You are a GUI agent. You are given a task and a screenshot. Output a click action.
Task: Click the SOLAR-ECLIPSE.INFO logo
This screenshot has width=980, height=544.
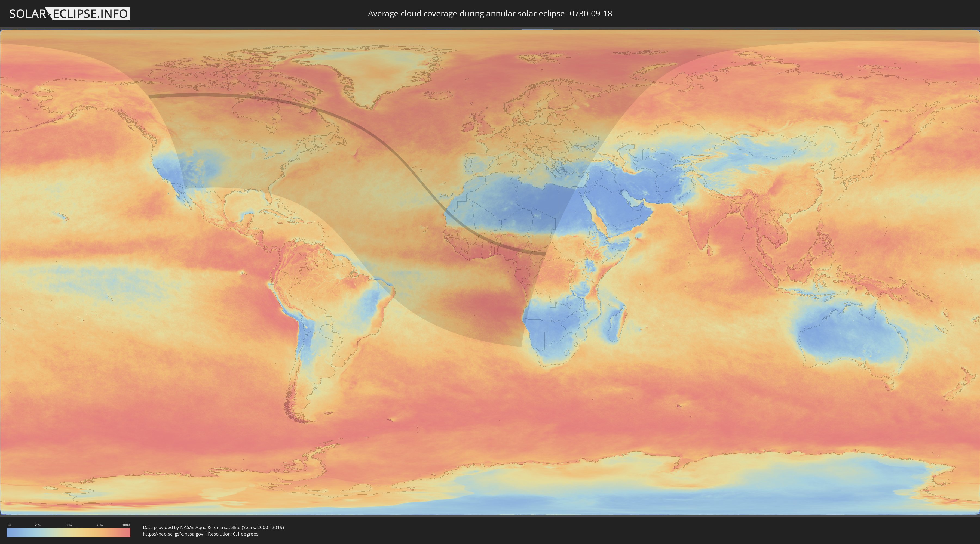(x=70, y=14)
